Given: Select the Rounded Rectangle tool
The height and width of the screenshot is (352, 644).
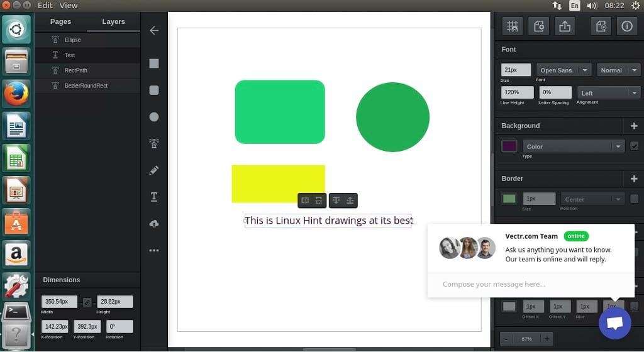Looking at the screenshot, I should click(154, 91).
